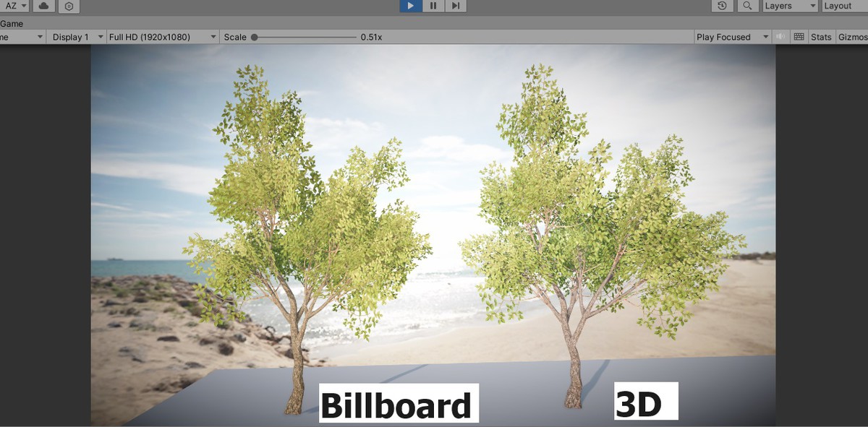This screenshot has width=868, height=427.
Task: Toggle the Gizmos button
Action: (x=852, y=37)
